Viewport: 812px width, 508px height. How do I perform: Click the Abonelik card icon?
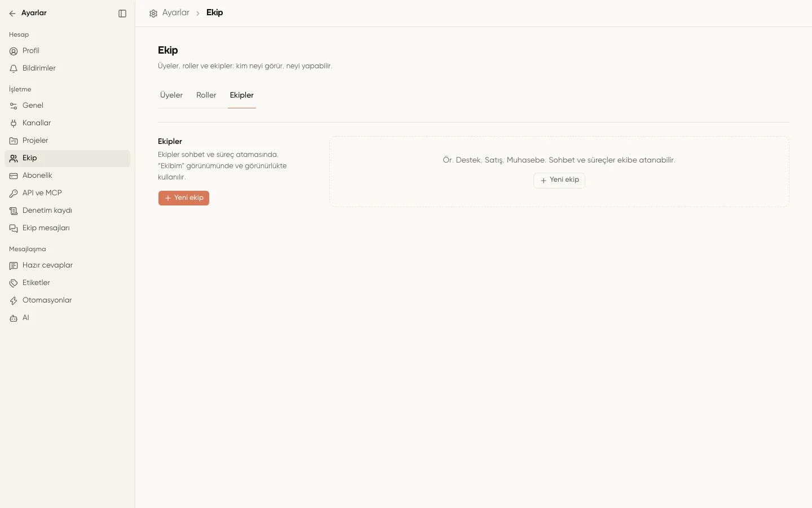[x=14, y=176]
